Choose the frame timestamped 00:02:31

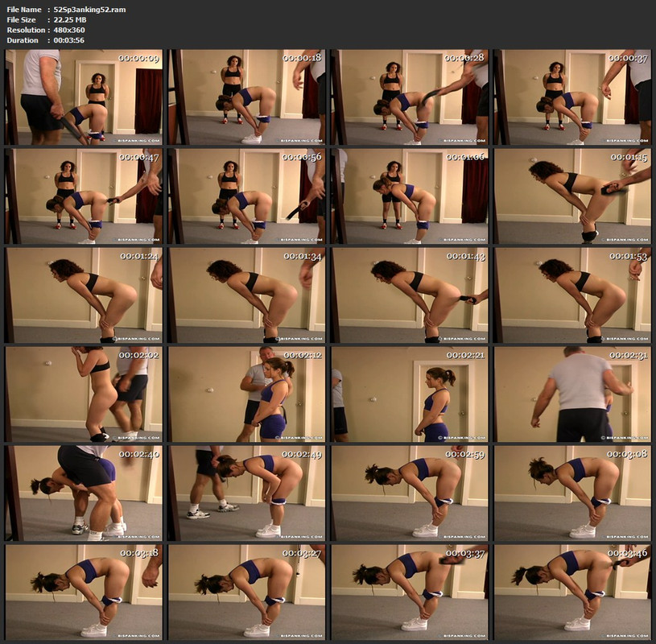(572, 394)
